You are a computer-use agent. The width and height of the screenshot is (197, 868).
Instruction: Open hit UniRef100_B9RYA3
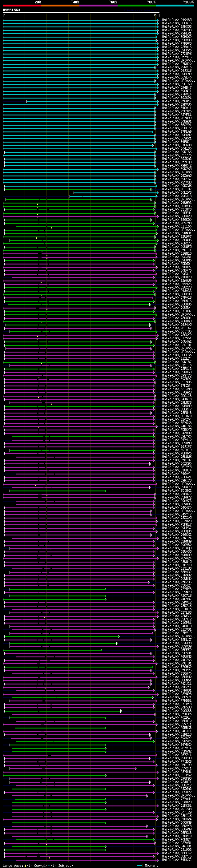177,30
